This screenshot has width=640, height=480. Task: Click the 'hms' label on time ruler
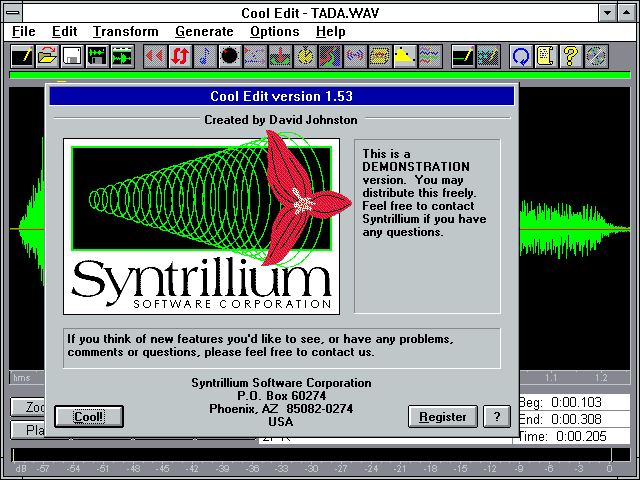22,378
